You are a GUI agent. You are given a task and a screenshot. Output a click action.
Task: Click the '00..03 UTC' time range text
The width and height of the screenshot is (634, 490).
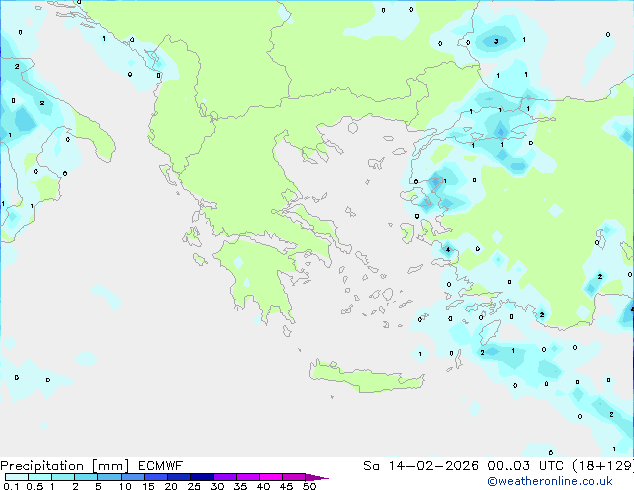pos(525,466)
